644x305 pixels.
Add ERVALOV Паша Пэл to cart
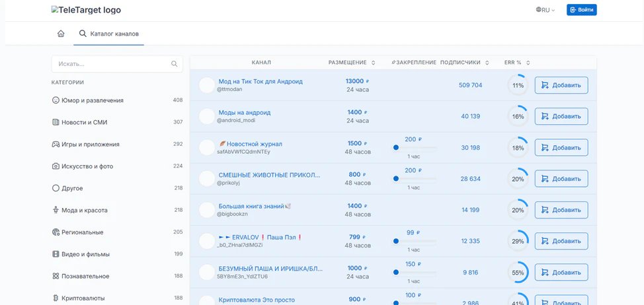561,241
